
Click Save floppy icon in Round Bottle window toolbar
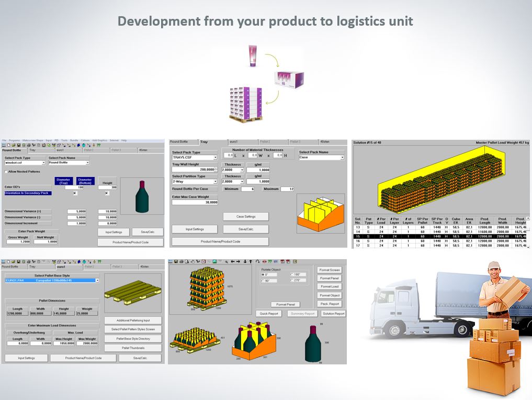[x=19, y=145]
